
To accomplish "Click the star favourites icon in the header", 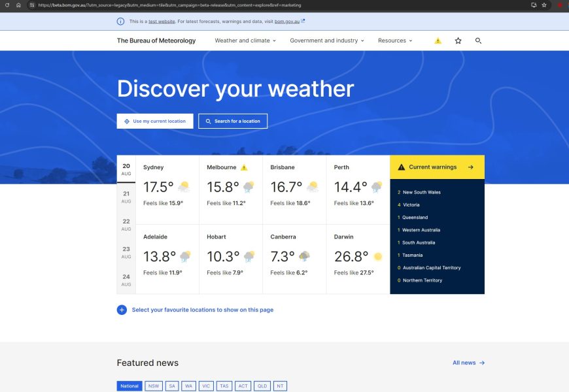I will [x=458, y=41].
